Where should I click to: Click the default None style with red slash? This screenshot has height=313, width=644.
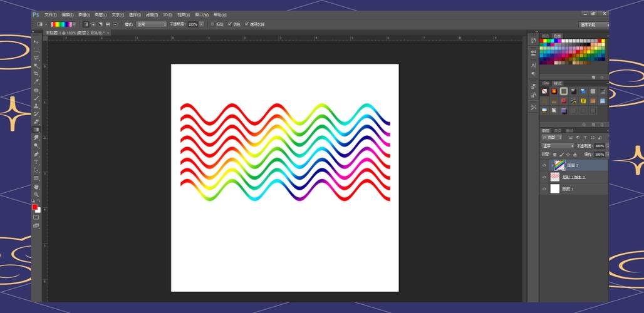(x=544, y=91)
